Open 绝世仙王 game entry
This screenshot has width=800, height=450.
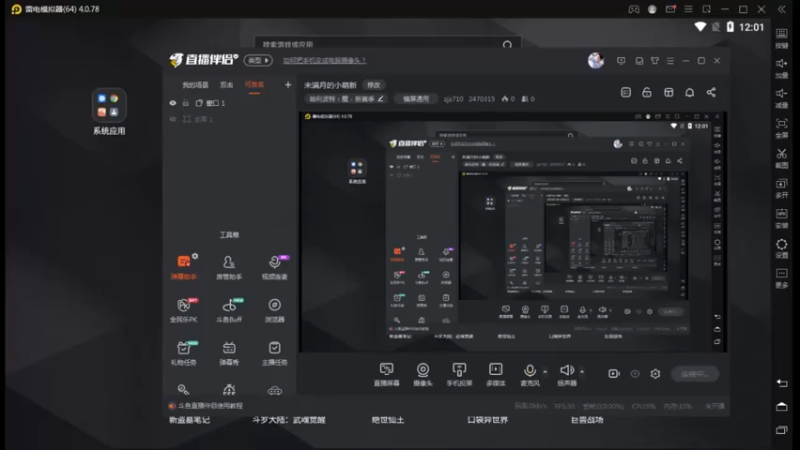pos(388,420)
